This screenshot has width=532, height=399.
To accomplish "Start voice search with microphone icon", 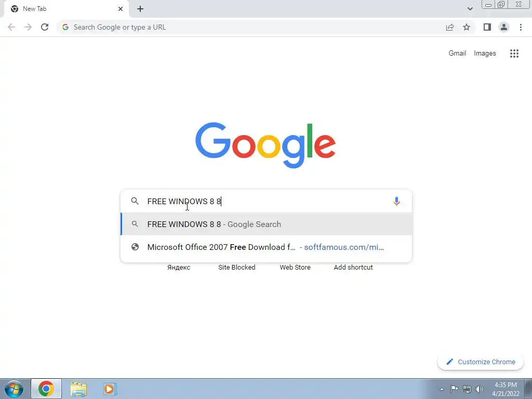I will (396, 201).
